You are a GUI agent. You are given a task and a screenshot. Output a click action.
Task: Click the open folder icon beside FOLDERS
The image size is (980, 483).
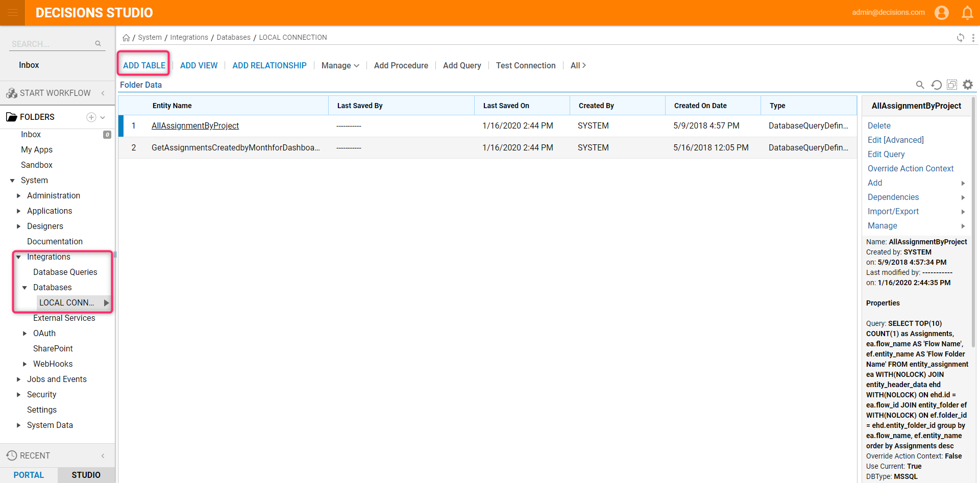[11, 117]
